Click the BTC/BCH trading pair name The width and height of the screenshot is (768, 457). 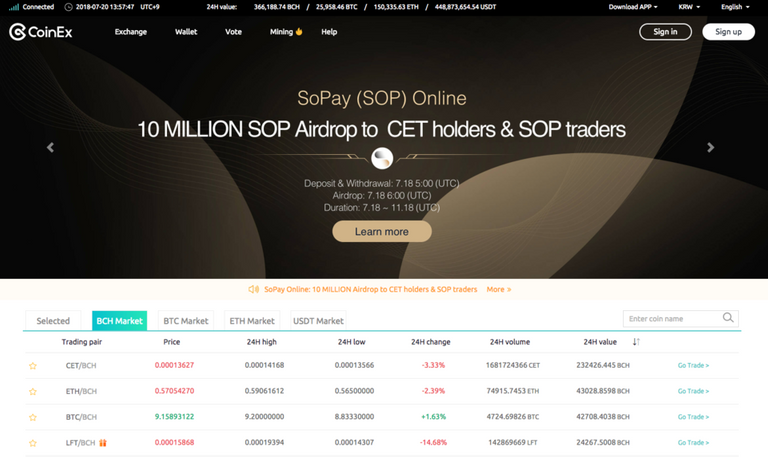pyautogui.click(x=81, y=417)
